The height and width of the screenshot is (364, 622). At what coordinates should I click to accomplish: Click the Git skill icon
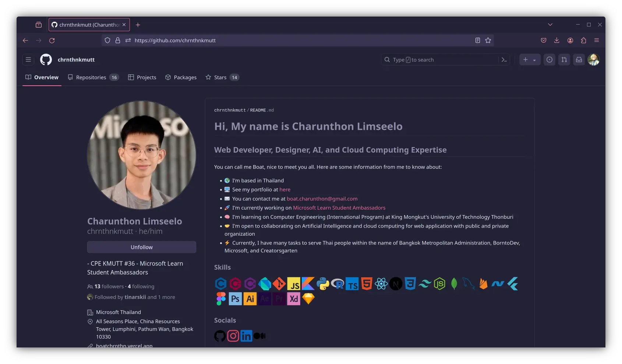279,284
